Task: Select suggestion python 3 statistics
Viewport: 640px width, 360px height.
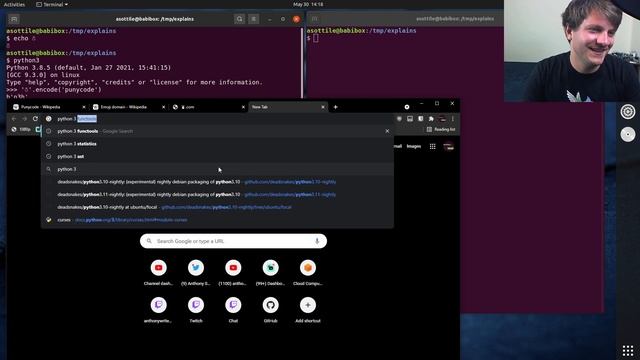Action: tap(217, 144)
